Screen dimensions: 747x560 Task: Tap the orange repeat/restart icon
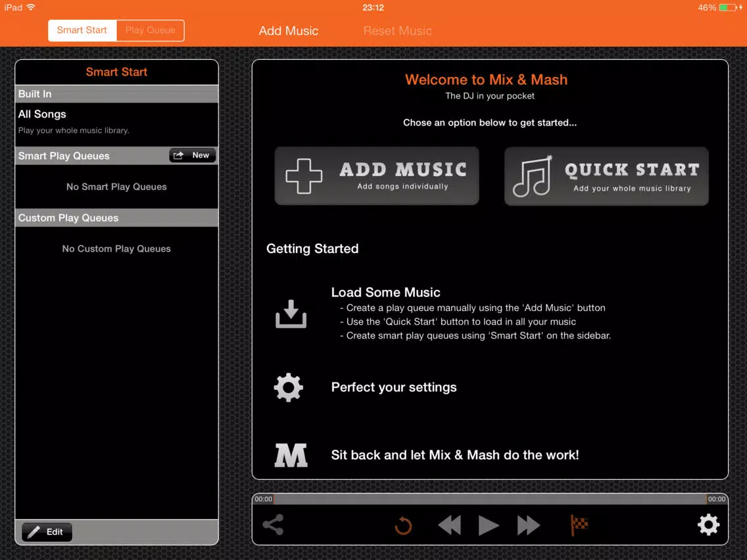pyautogui.click(x=403, y=526)
